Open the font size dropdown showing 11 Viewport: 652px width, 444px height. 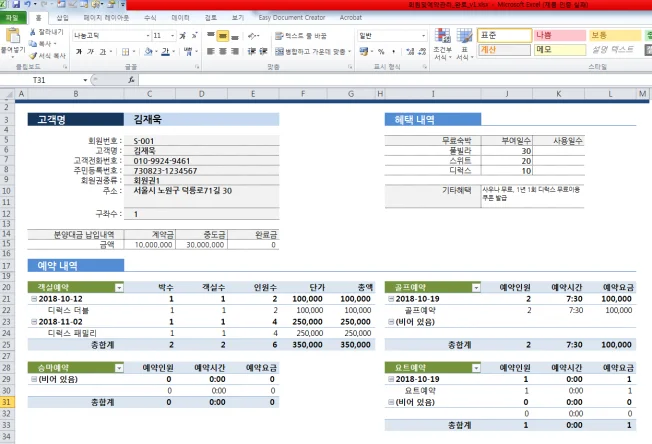pos(172,36)
